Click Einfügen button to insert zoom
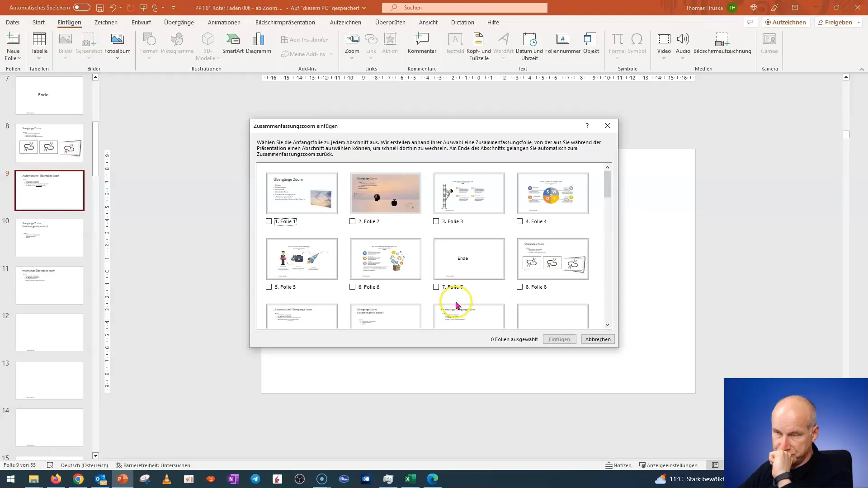The height and width of the screenshot is (488, 868). tap(559, 339)
